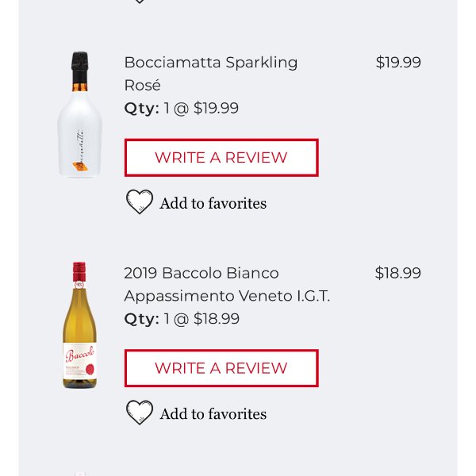The width and height of the screenshot is (476, 476).
Task: Select the partially visible bottle image at bottom
Action: [80, 474]
